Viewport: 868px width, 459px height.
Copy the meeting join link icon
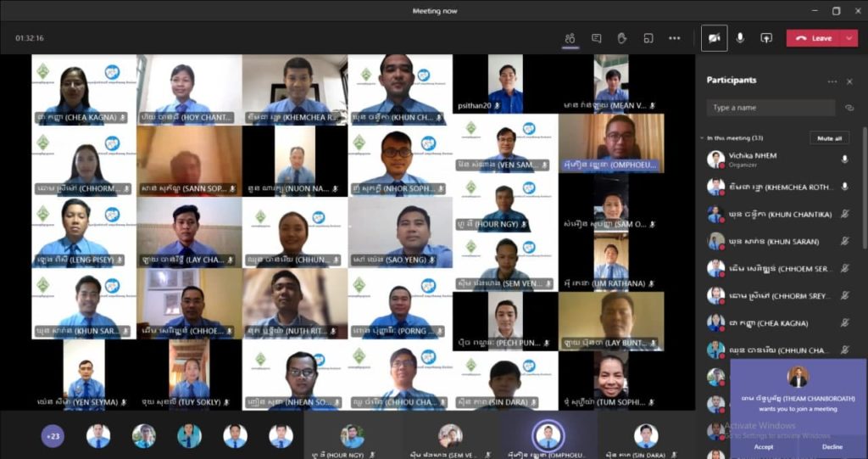(x=849, y=108)
